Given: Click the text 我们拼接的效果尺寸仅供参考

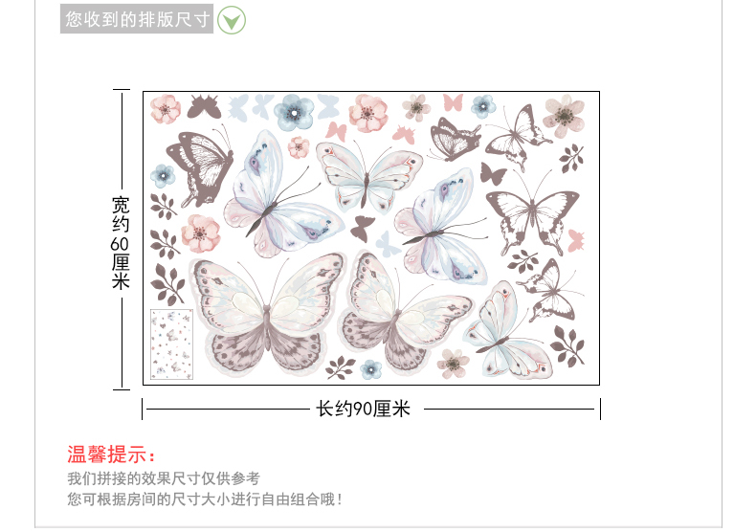Looking at the screenshot, I should pos(164,478).
